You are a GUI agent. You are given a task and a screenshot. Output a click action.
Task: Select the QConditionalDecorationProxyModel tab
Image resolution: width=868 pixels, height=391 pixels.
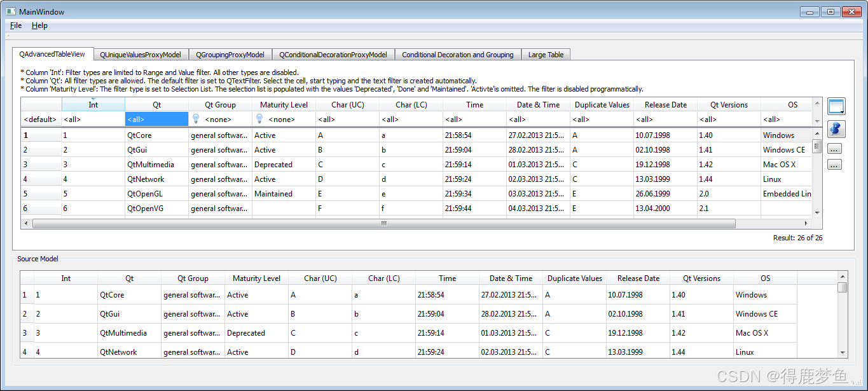coord(333,55)
